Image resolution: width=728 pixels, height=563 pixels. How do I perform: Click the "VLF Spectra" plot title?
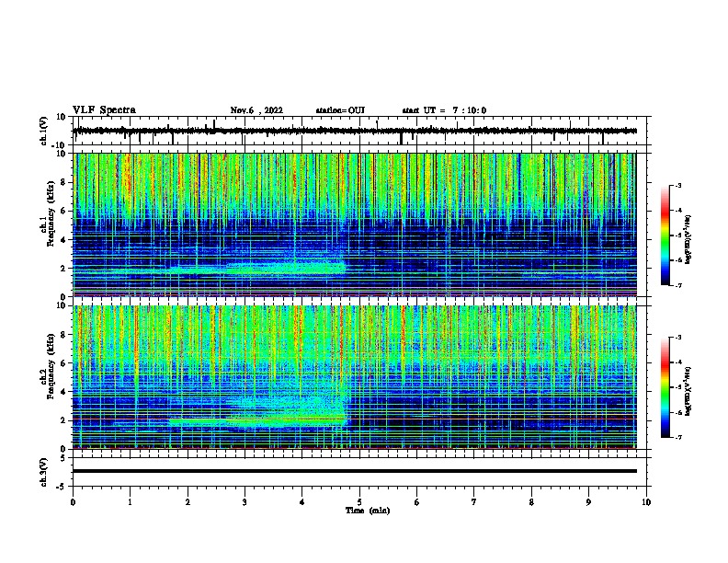pos(104,110)
